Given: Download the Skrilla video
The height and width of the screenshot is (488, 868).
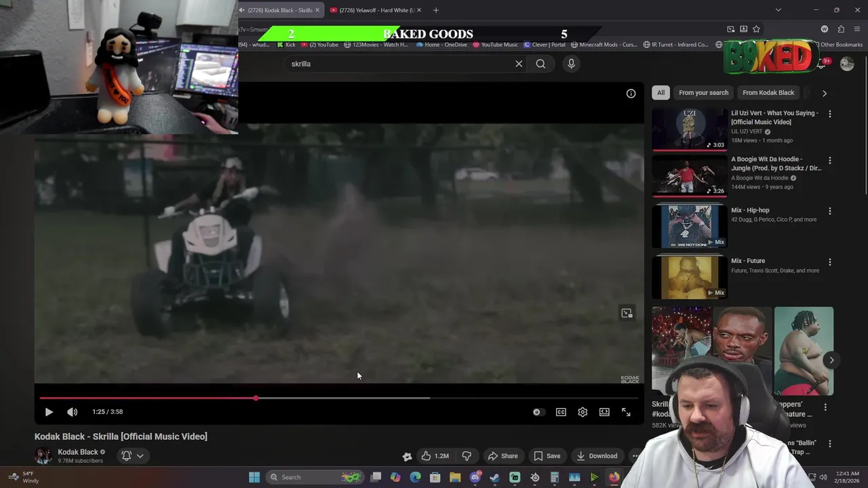Looking at the screenshot, I should (597, 456).
